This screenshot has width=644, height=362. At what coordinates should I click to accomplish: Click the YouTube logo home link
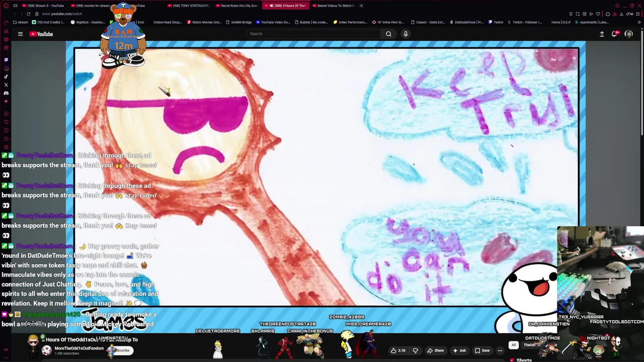pos(41,34)
